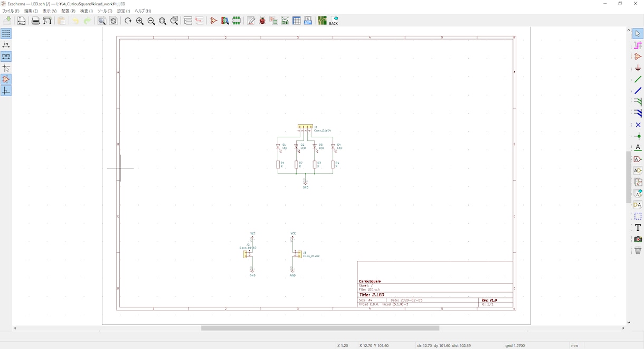The width and height of the screenshot is (644, 349).
Task: Generate the netlist
Action: (285, 21)
